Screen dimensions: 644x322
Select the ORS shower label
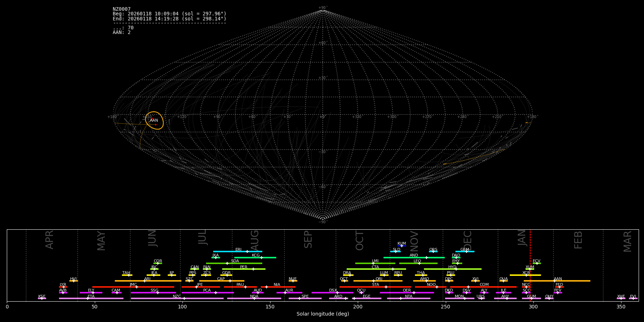coord(433,250)
